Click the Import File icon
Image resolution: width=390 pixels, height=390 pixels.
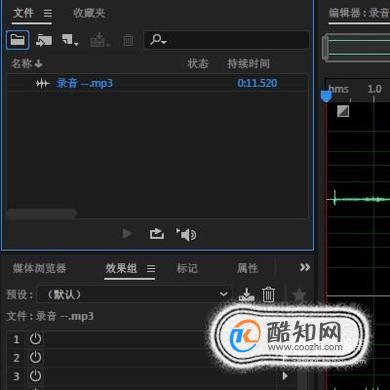(x=44, y=40)
